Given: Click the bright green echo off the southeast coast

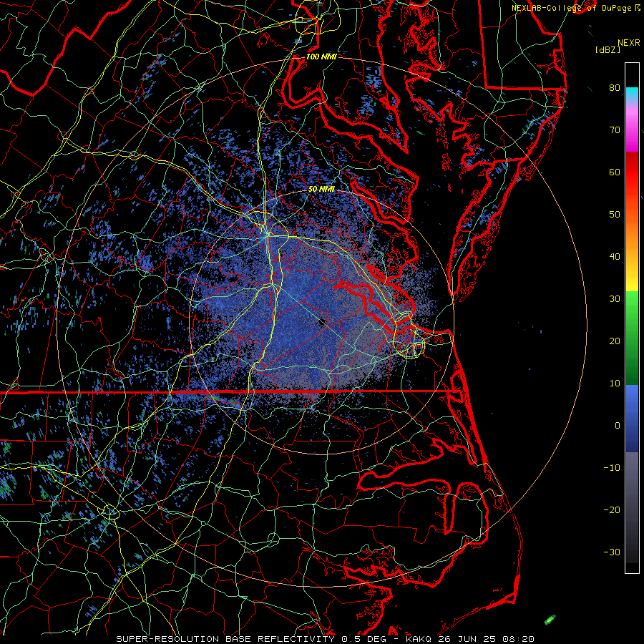Looking at the screenshot, I should [550, 620].
